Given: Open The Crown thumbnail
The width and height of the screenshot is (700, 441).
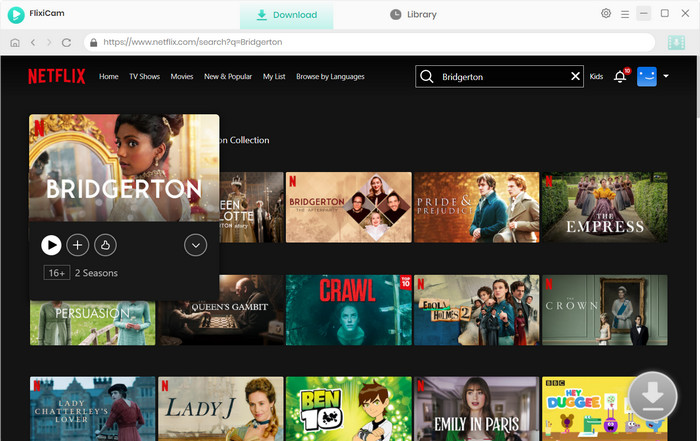Looking at the screenshot, I should pyautogui.click(x=605, y=310).
